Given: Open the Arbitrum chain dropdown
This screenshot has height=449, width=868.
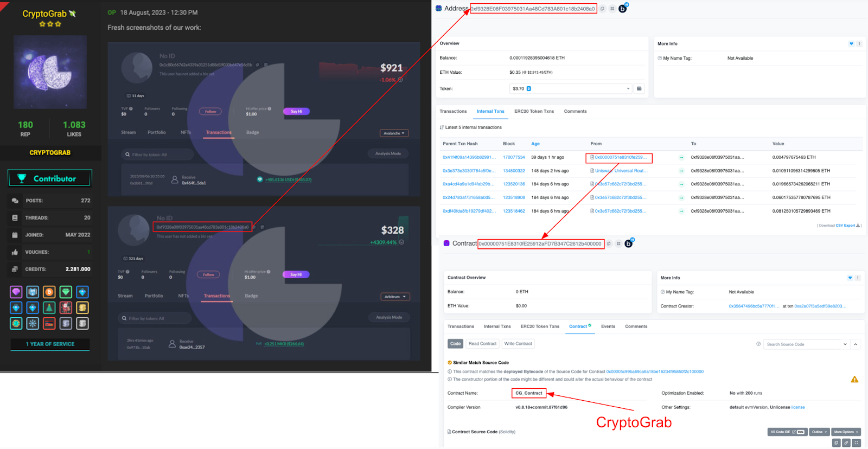Looking at the screenshot, I should tap(395, 297).
